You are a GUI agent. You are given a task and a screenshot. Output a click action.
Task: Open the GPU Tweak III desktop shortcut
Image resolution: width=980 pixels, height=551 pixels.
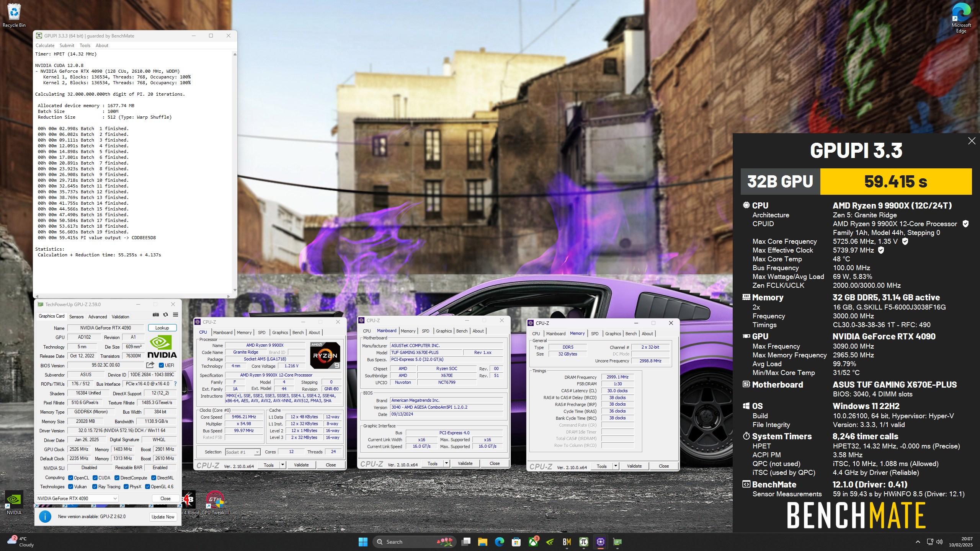click(215, 503)
